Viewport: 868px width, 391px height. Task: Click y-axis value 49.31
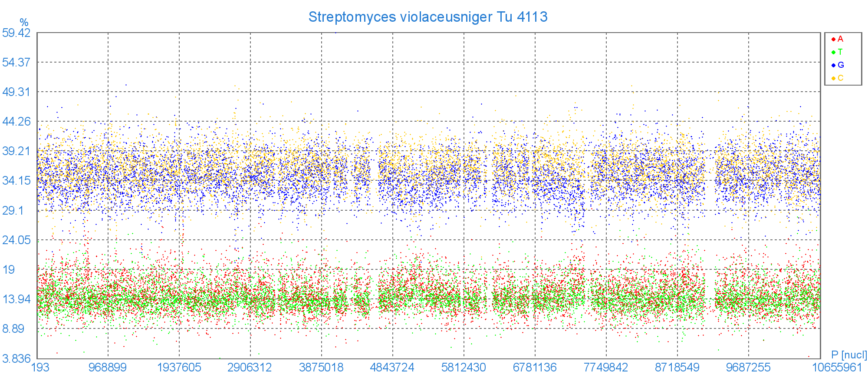point(16,92)
